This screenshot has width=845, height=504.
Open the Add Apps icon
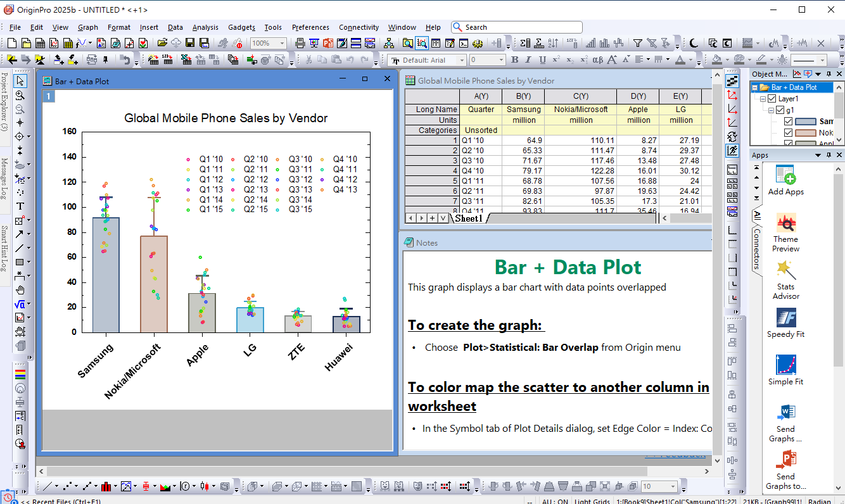point(785,180)
